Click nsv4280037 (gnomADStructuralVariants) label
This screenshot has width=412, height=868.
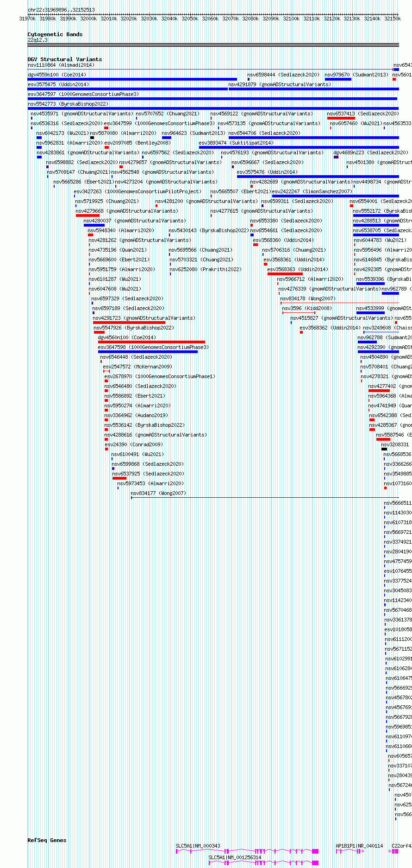[x=135, y=221]
